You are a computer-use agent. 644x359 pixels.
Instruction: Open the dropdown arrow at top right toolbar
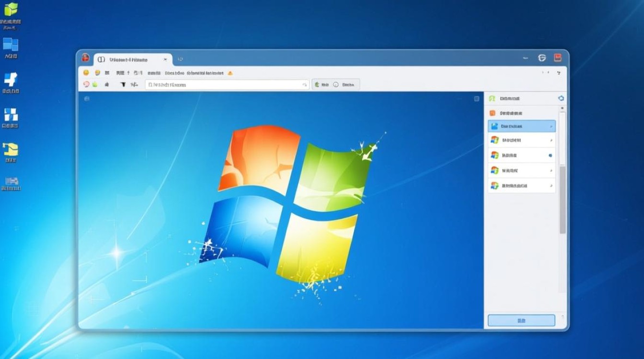point(559,73)
